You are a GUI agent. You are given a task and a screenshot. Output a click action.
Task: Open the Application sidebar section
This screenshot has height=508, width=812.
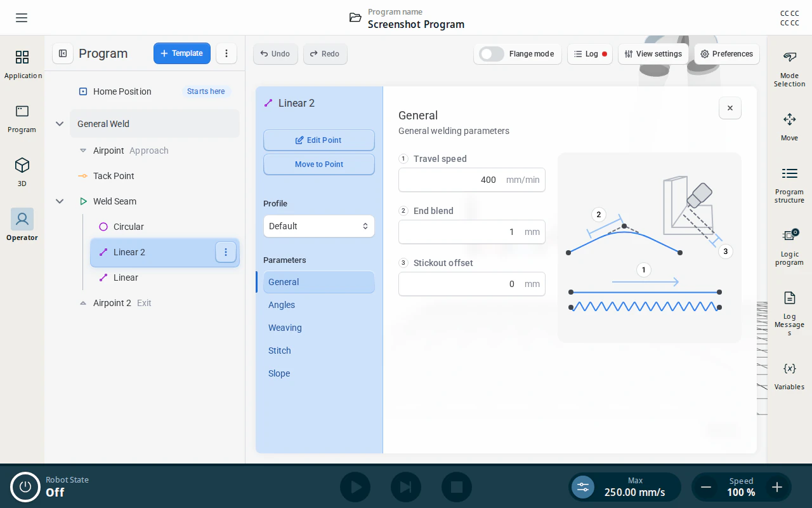tap(22, 64)
